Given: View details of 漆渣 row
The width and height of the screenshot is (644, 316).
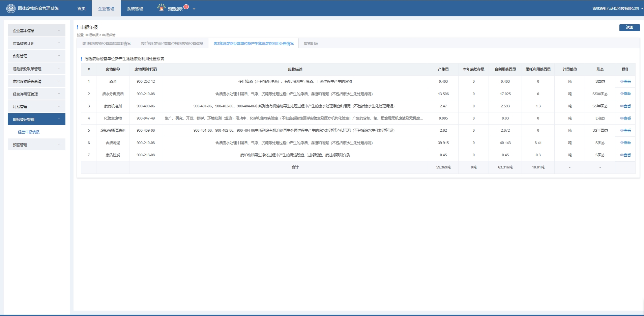Looking at the screenshot, I should (x=625, y=81).
